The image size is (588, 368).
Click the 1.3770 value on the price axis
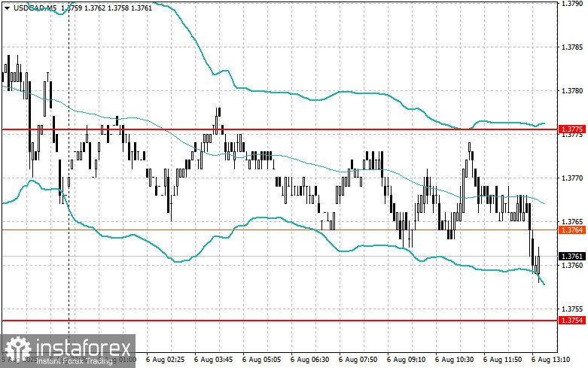pyautogui.click(x=572, y=178)
